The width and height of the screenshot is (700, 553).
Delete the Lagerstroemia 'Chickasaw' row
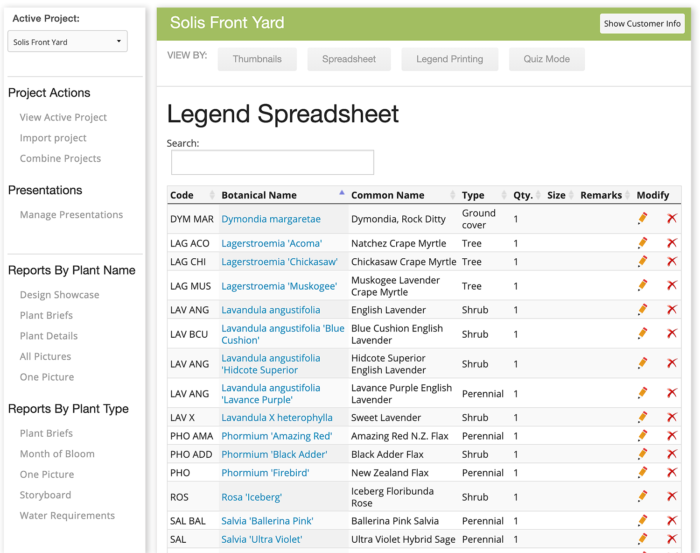pyautogui.click(x=672, y=261)
